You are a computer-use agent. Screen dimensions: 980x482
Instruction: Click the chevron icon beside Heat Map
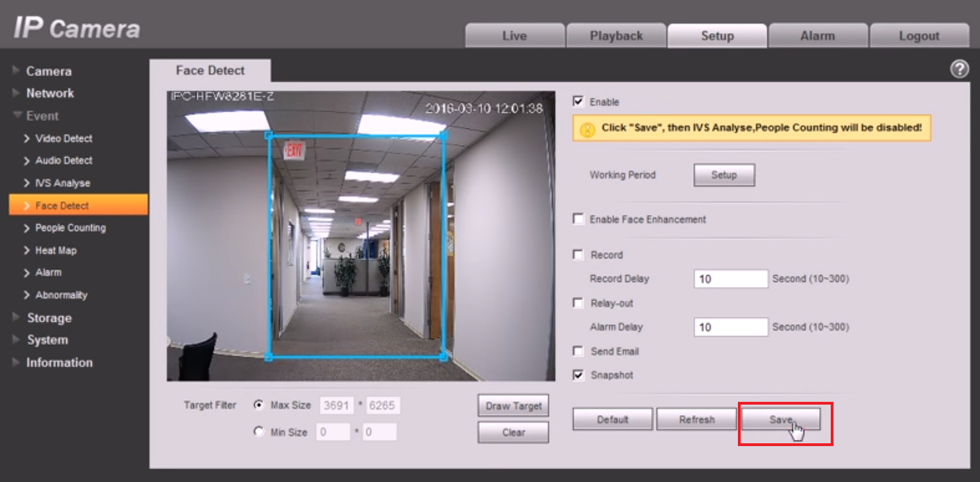[x=26, y=250]
